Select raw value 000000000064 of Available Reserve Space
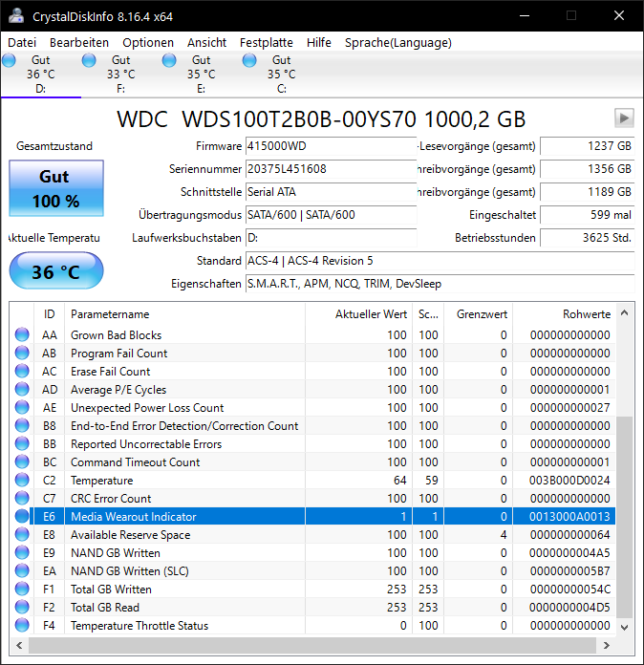The width and height of the screenshot is (644, 665). coord(570,535)
